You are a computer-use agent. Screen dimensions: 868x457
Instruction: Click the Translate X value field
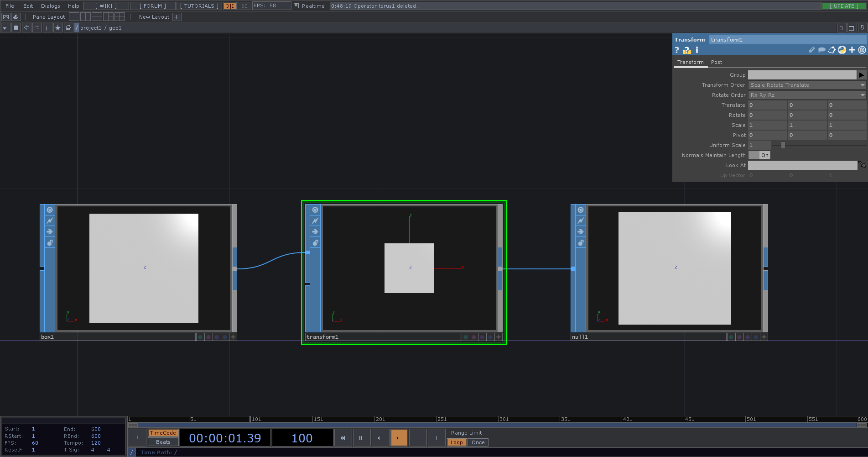click(x=768, y=105)
